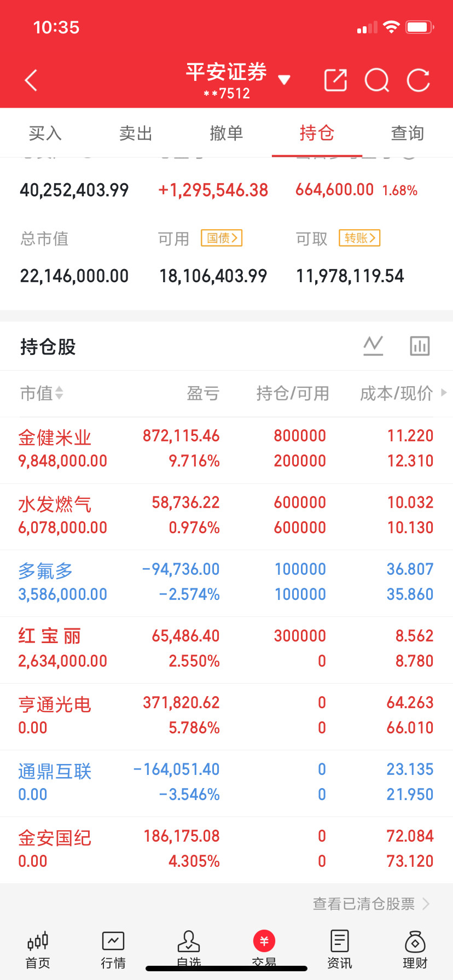Open the 金安国纪 holding row
Screen dimensions: 453x980
click(x=226, y=850)
